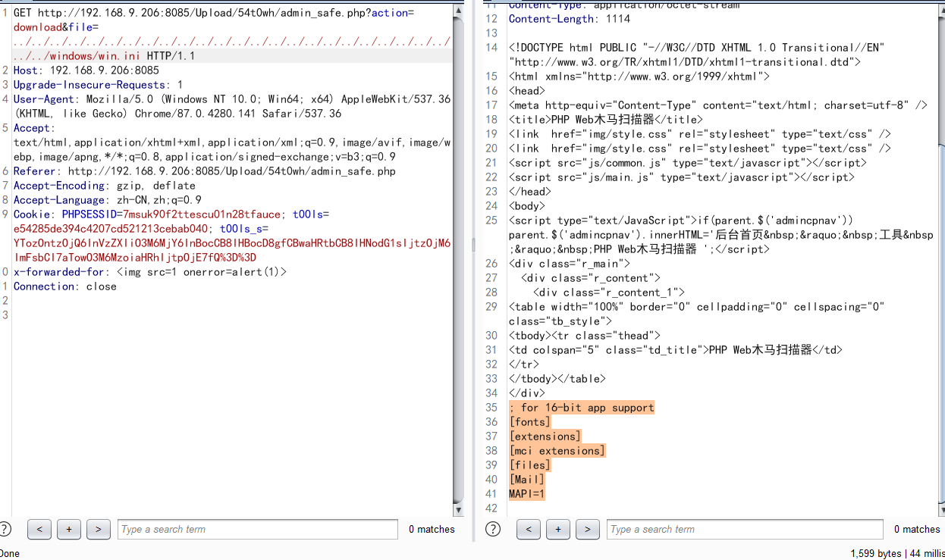
Task: Click the title PHP Web line 18
Action: coord(606,120)
